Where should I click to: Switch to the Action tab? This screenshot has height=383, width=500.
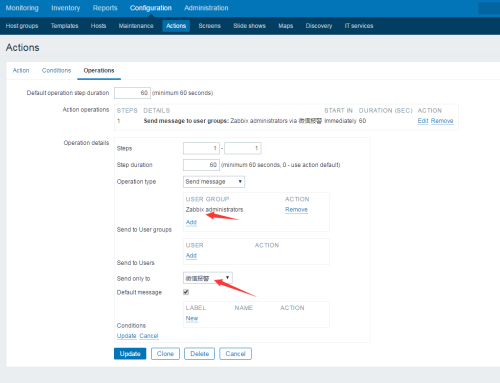click(x=21, y=70)
